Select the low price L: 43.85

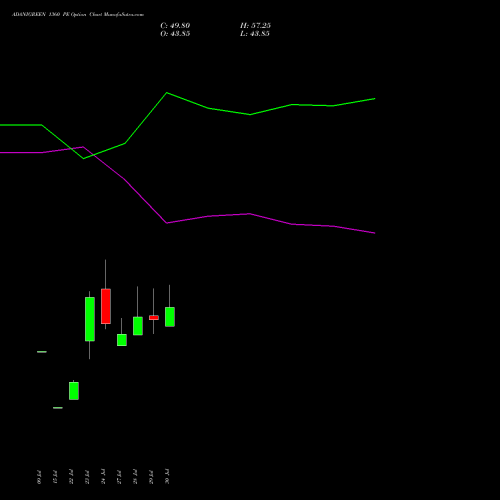pos(255,34)
